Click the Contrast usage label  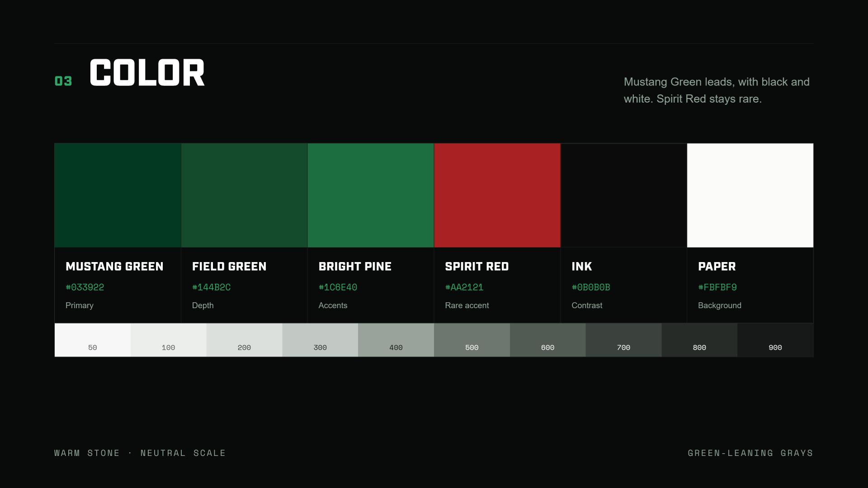click(x=587, y=305)
